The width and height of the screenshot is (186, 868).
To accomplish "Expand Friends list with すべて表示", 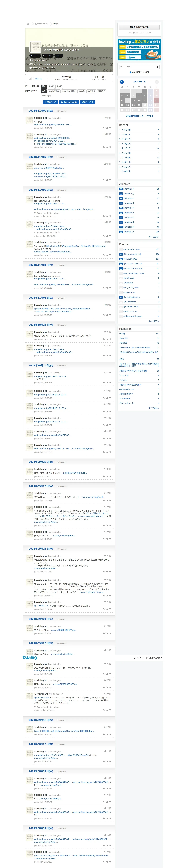I will click(154, 321).
